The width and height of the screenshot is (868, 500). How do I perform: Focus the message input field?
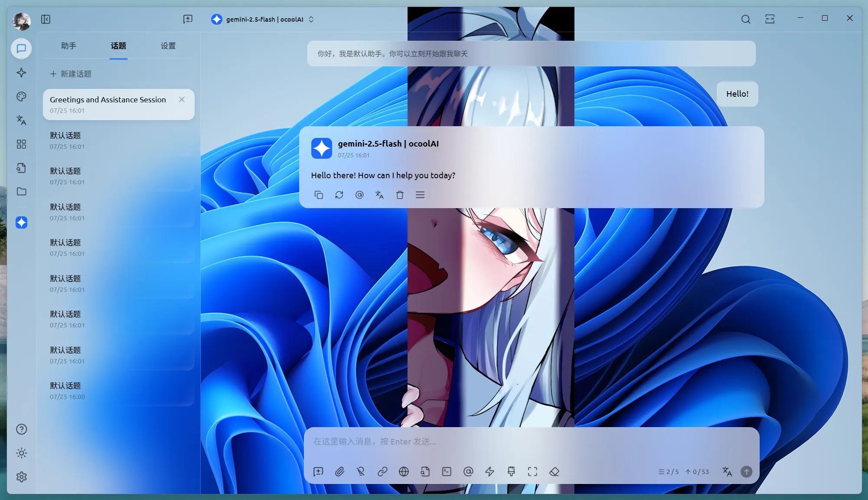531,441
